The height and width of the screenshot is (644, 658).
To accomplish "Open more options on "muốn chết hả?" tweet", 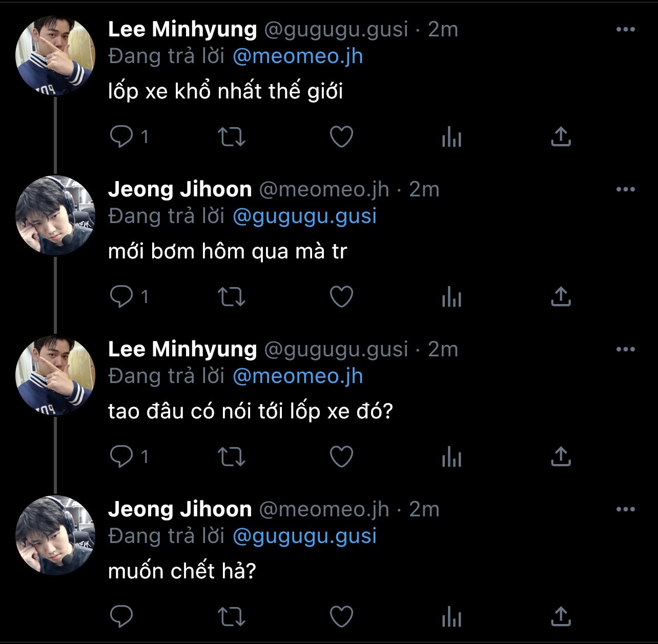I will pyautogui.click(x=625, y=510).
